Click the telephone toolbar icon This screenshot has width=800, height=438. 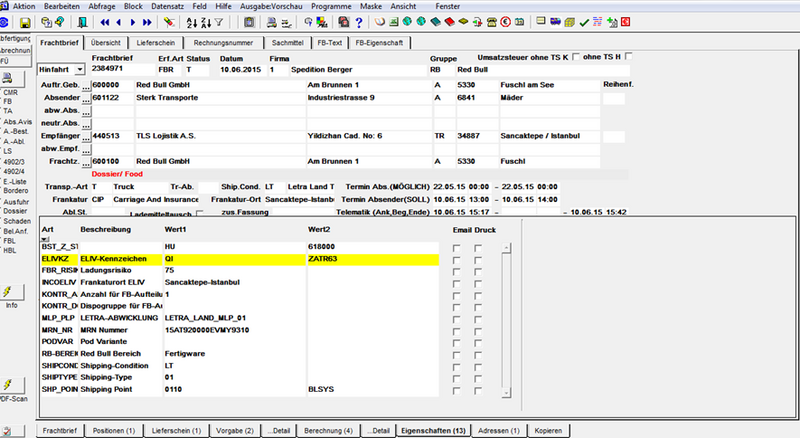point(492,22)
